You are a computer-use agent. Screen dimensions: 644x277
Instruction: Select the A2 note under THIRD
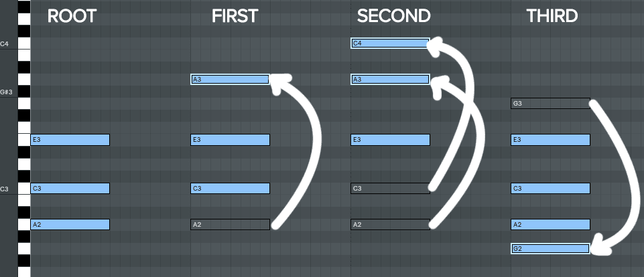[550, 225]
